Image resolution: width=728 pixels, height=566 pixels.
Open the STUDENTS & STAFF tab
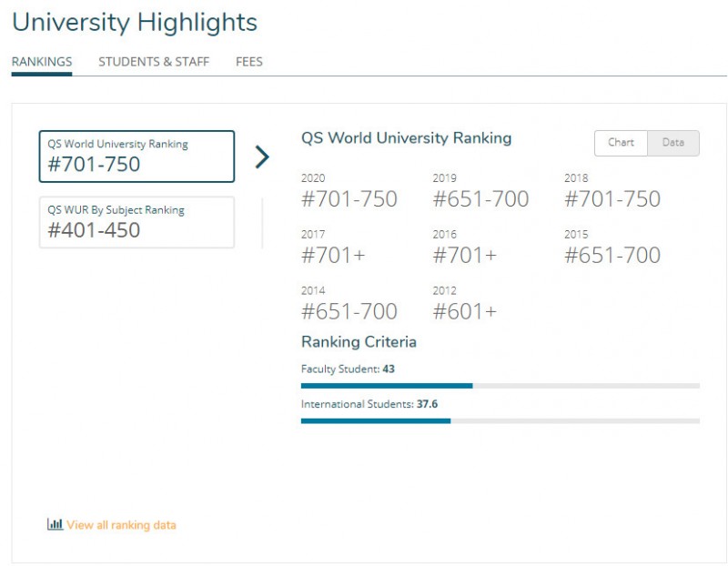click(154, 62)
